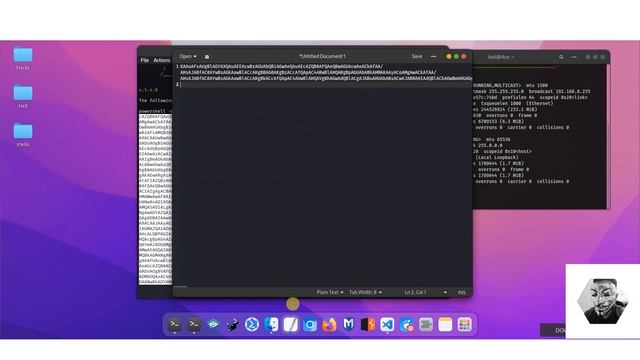The image size is (640, 360).
Task: Open eye-shaped app in dock
Action: click(213, 324)
